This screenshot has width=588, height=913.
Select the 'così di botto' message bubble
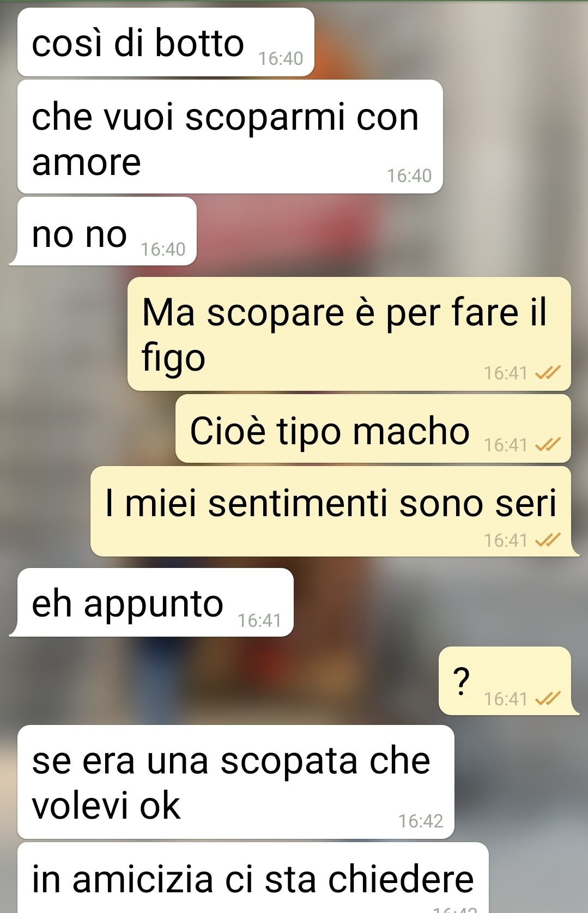pos(166,42)
